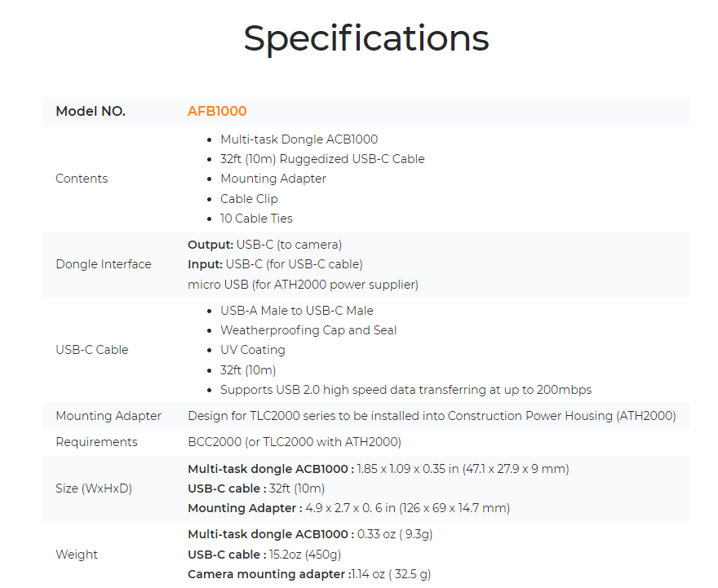Screen dimensions: 718x588
Task: Click BCC2000 requirements text
Action: pyautogui.click(x=294, y=442)
